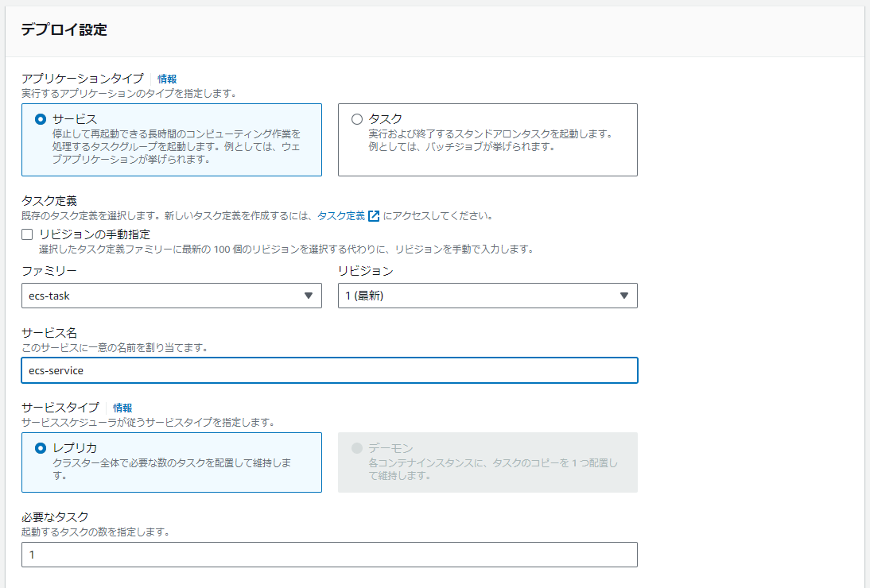Click the このサービスに一意の名前を割り当てます description
This screenshot has height=588, width=870.
(115, 348)
